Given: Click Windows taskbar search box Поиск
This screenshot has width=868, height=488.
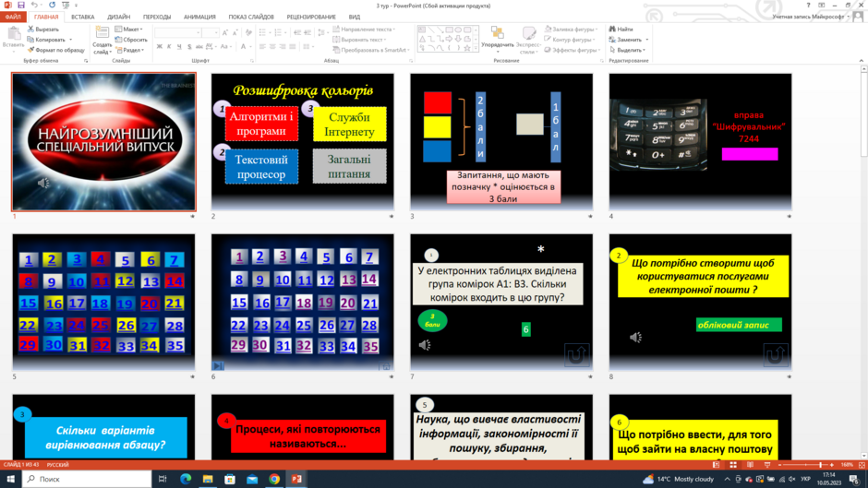Looking at the screenshot, I should 87,479.
